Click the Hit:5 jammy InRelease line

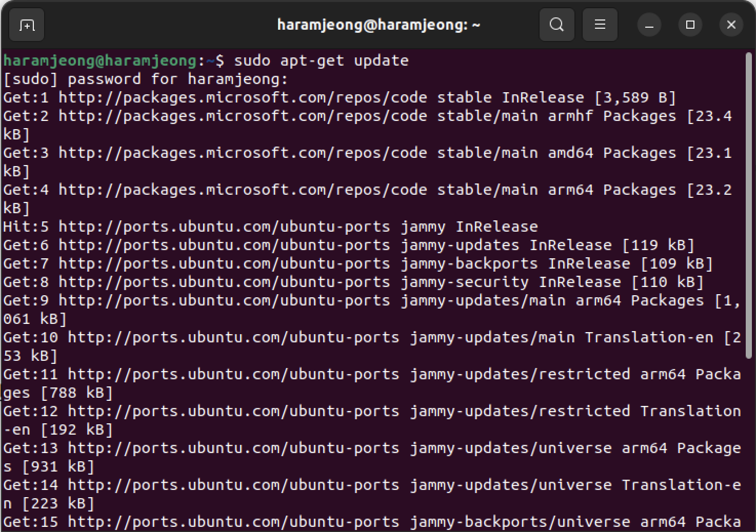[270, 227]
